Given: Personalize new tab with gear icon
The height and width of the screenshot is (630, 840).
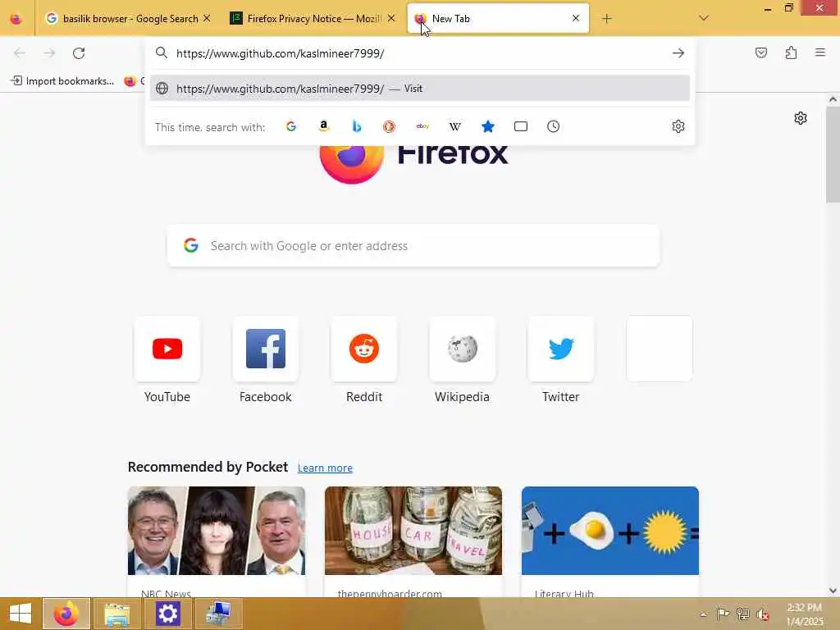Looking at the screenshot, I should click(x=801, y=118).
